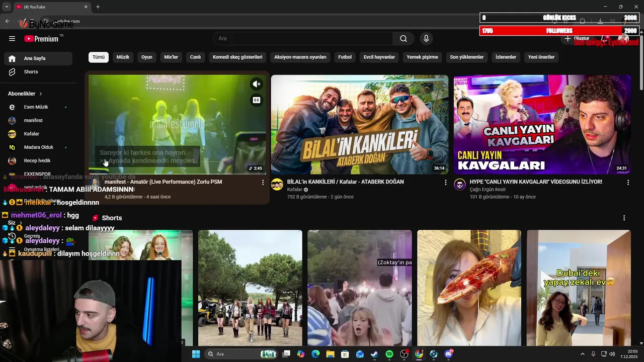The height and width of the screenshot is (362, 644).
Task: Open Shorts from the sidebar
Action: click(38, 72)
